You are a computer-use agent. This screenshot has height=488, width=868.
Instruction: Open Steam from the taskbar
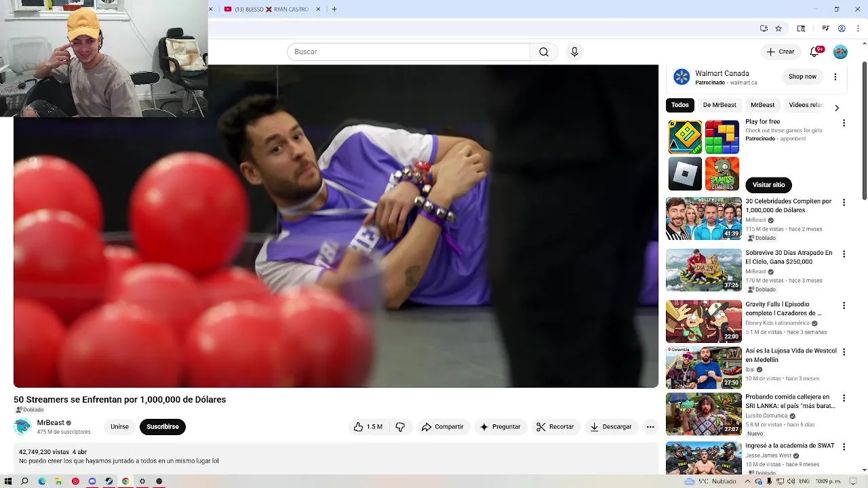pos(108,481)
